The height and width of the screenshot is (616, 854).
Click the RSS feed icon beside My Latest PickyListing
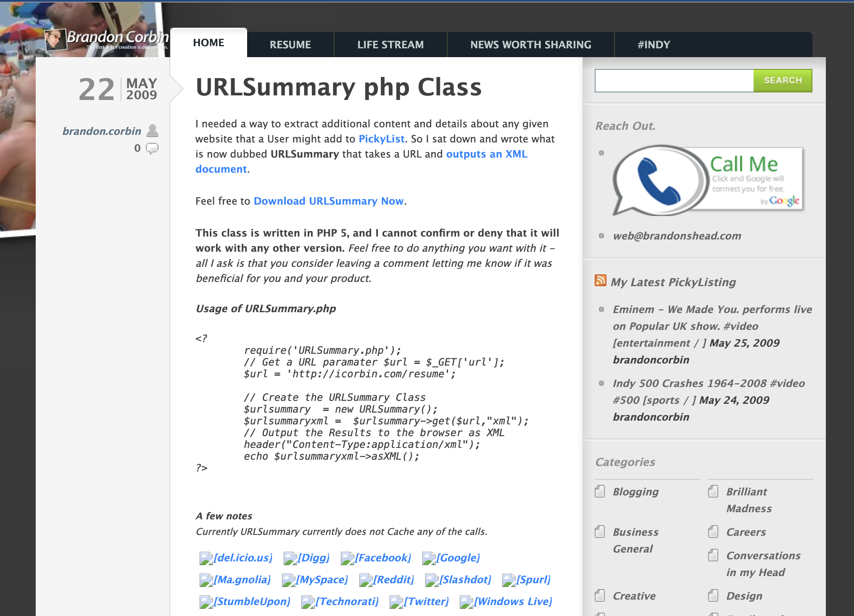point(600,280)
